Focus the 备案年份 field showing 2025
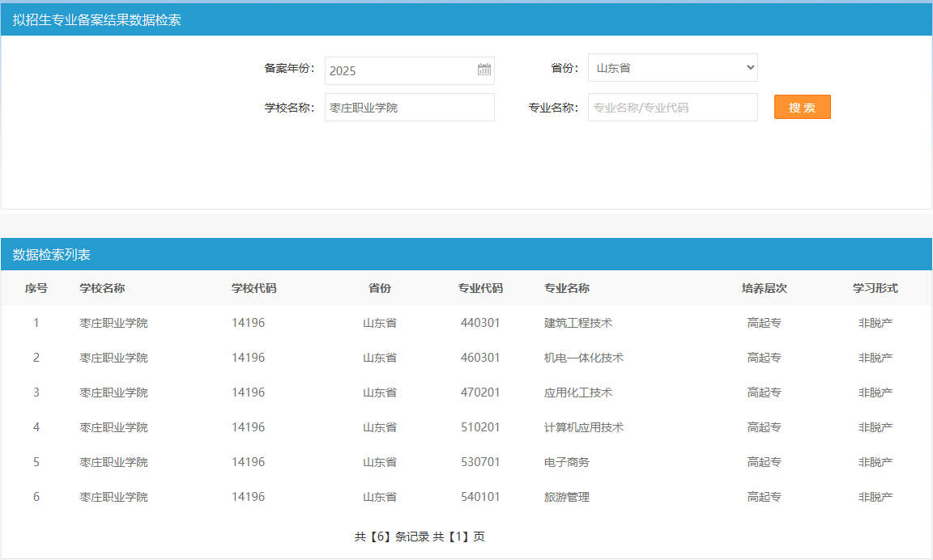This screenshot has height=560, width=933. [x=401, y=70]
